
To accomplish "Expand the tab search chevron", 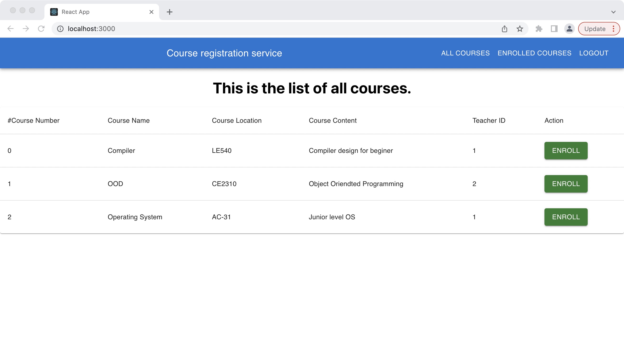I will (x=613, y=12).
